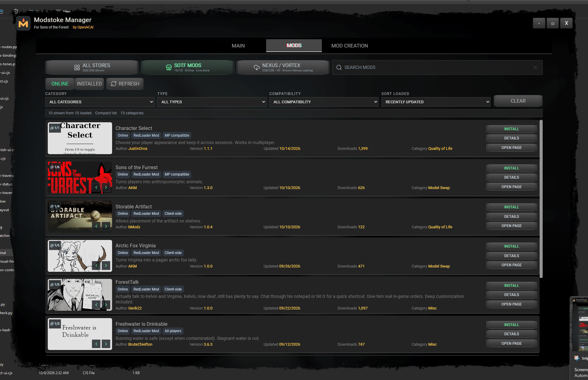Click the All players tag on Freshwater is Drinkable

pos(173,331)
